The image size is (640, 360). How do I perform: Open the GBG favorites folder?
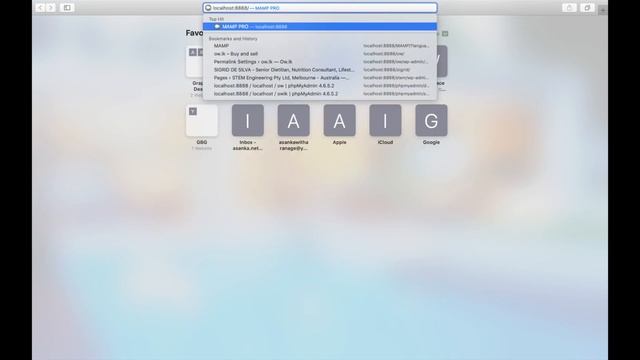pos(202,120)
